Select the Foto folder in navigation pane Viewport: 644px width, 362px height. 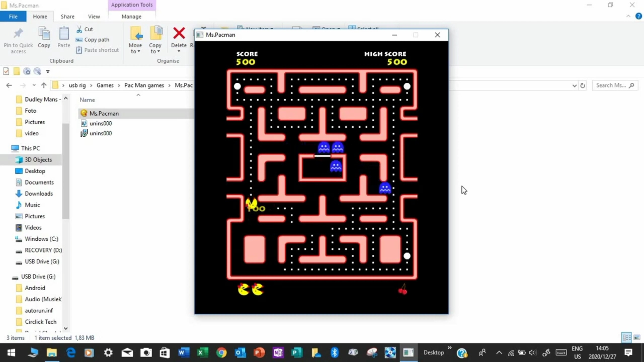(x=30, y=111)
